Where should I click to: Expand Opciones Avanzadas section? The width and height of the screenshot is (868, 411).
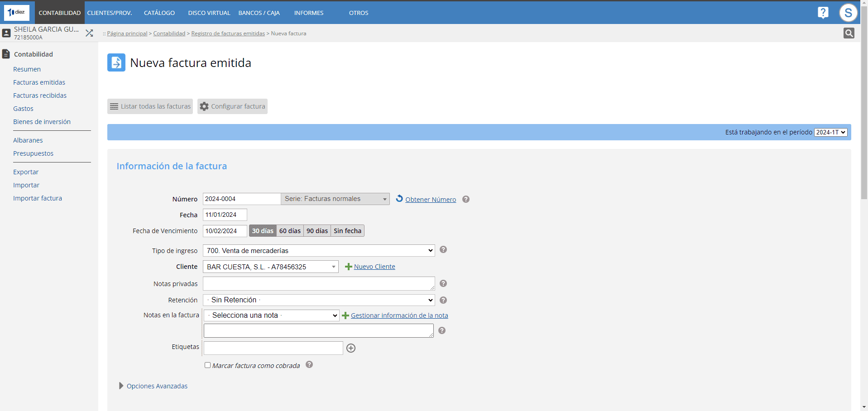(157, 386)
